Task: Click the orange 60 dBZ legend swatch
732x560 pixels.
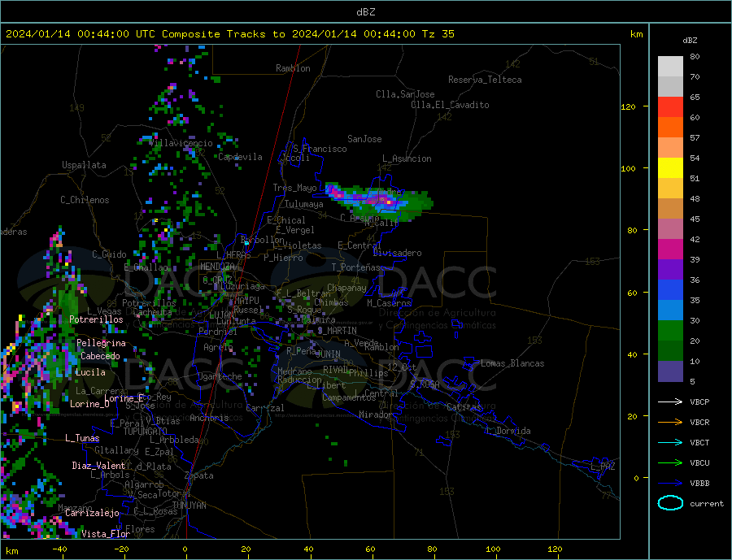Action: [x=670, y=128]
